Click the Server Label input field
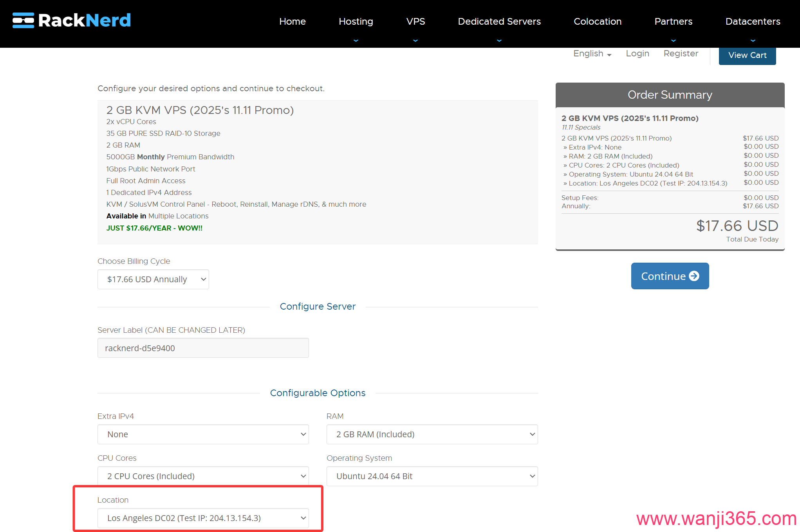Image resolution: width=800 pixels, height=532 pixels. pyautogui.click(x=203, y=348)
